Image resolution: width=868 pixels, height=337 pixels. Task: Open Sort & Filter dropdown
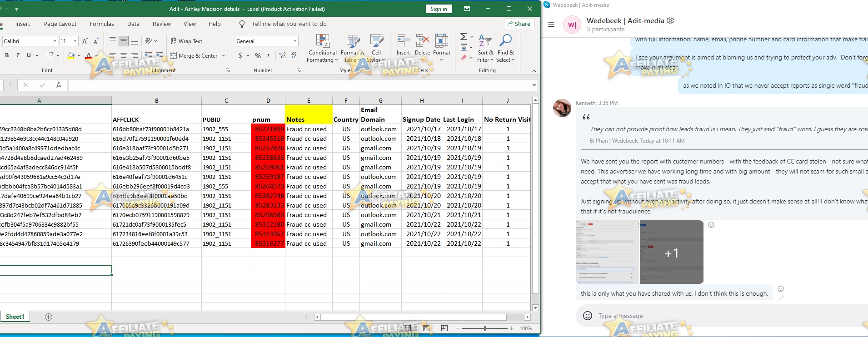pyautogui.click(x=485, y=48)
